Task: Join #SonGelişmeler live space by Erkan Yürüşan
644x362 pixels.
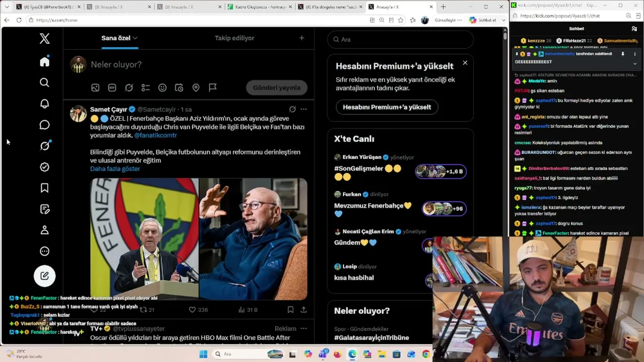Action: [441, 171]
